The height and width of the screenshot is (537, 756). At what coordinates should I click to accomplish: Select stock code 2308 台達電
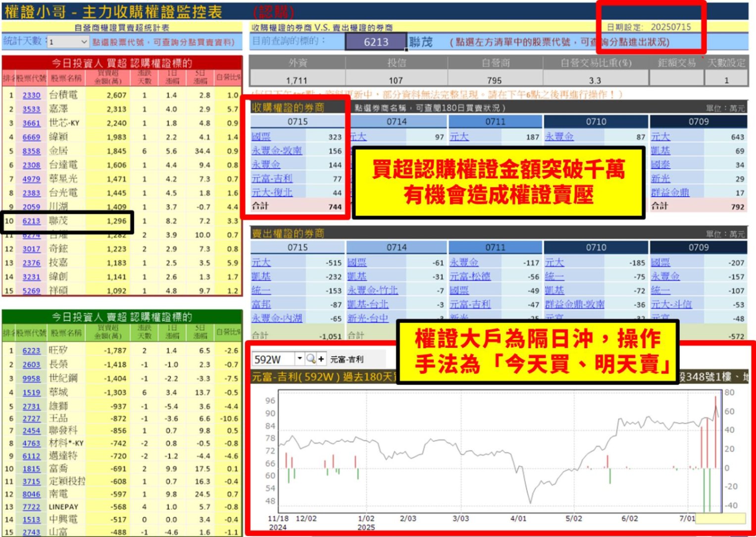(x=31, y=165)
